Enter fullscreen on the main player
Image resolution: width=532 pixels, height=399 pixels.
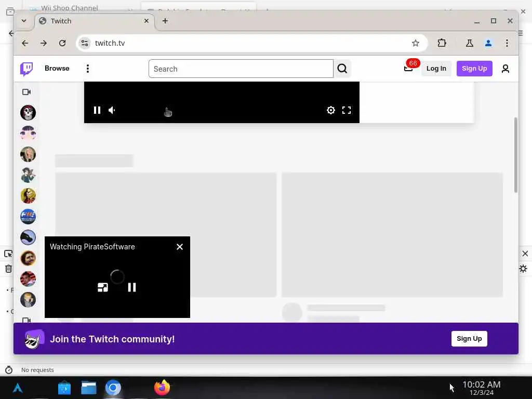click(x=347, y=110)
